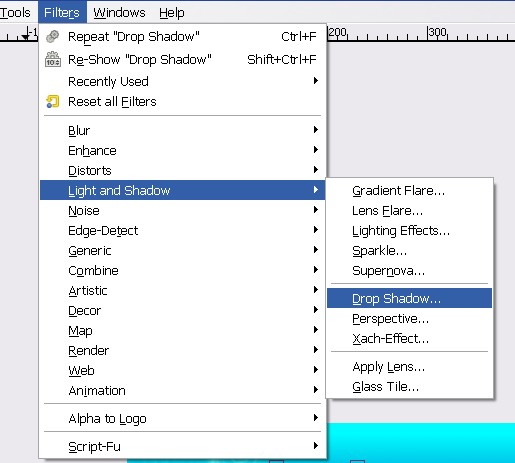Image resolution: width=515 pixels, height=463 pixels.
Task: Click the Re-Show "Drop Shadow" icon
Action: (x=53, y=59)
